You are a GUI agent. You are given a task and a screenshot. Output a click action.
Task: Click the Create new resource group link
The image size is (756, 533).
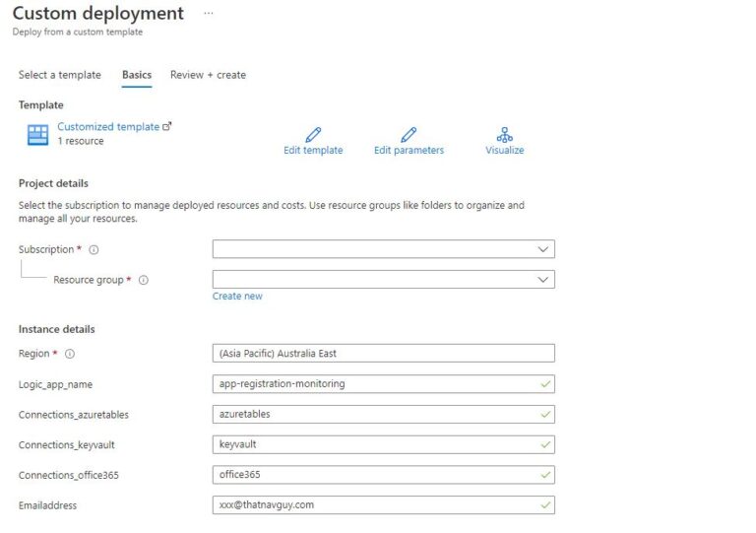[237, 296]
